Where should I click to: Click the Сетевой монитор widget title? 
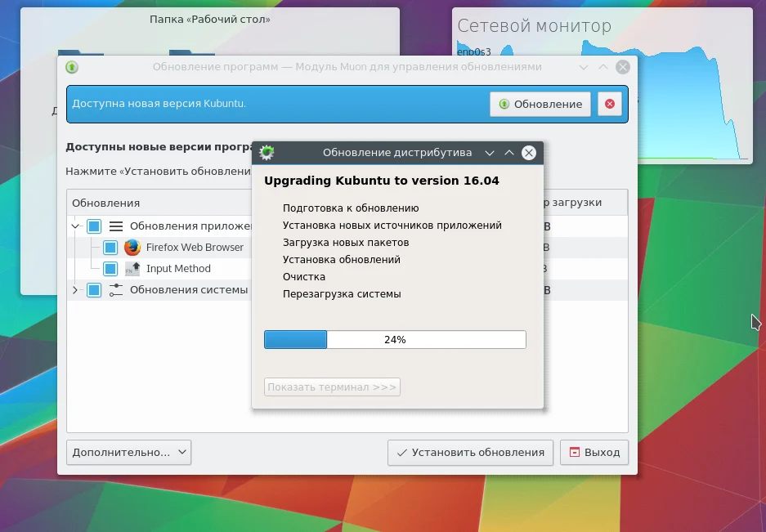(534, 26)
